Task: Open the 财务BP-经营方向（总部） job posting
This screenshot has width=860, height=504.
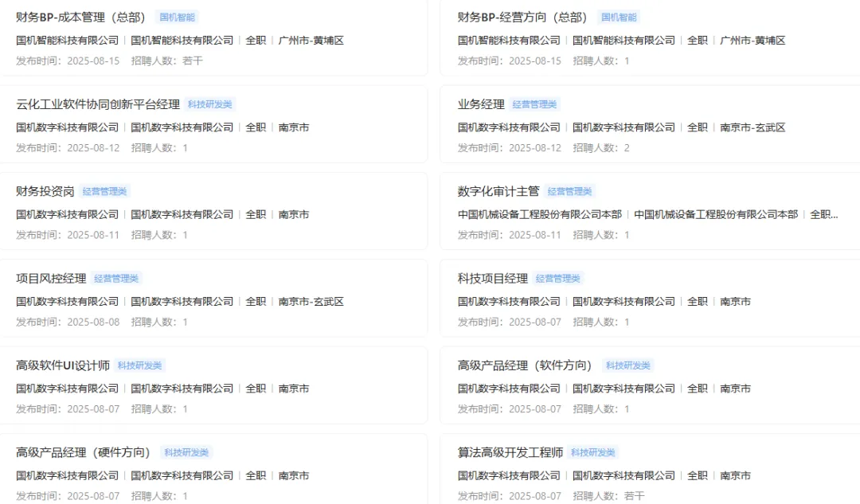Action: tap(522, 18)
